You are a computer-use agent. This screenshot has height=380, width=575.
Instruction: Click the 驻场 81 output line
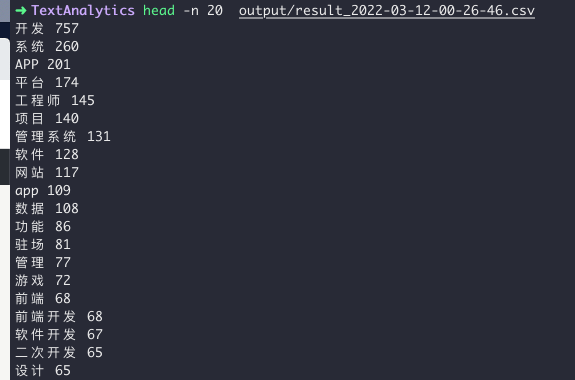point(43,244)
